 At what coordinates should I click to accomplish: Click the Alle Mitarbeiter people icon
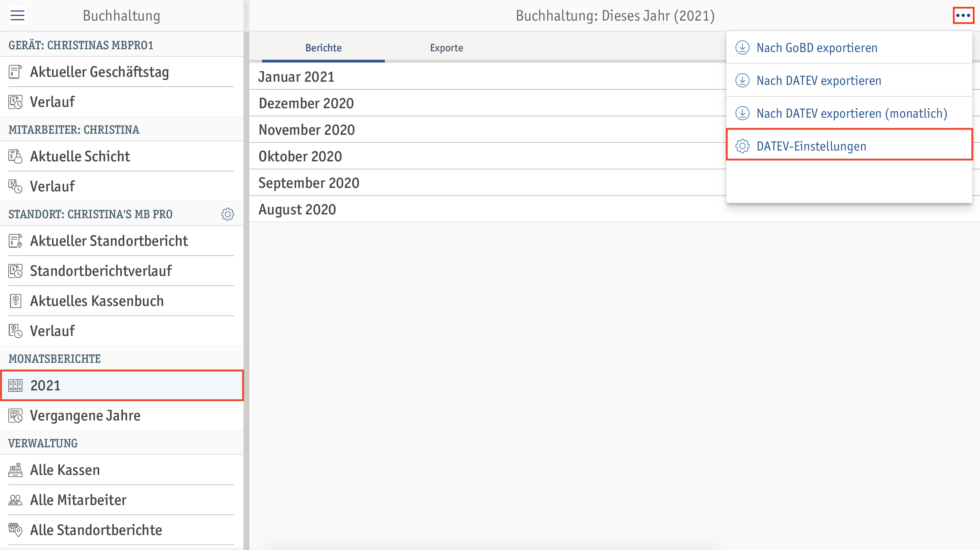click(15, 500)
